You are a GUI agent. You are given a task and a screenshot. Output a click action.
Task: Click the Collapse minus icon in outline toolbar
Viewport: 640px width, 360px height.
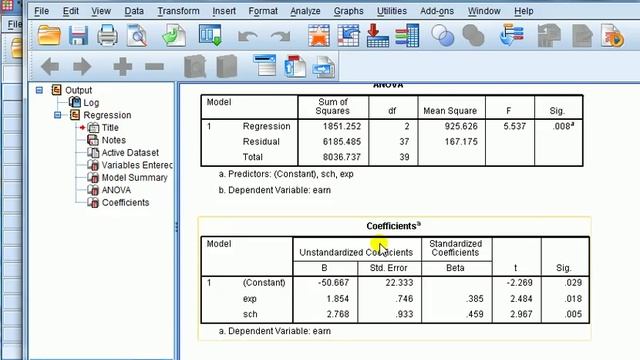click(x=154, y=66)
